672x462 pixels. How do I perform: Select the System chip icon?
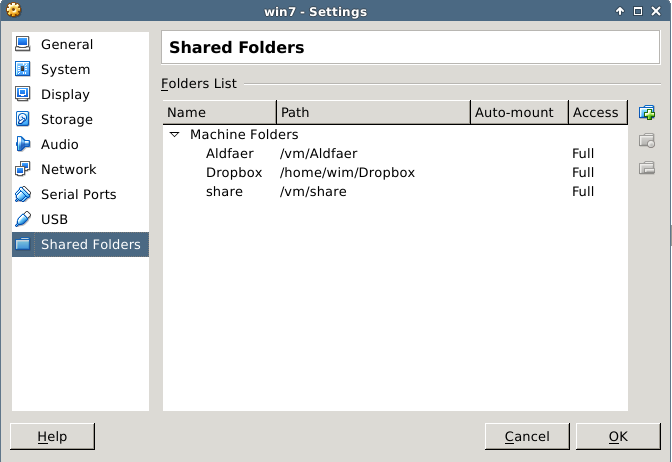(x=23, y=69)
